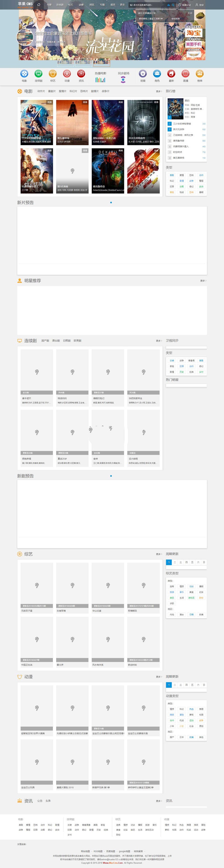The height and width of the screenshot is (868, 224).
Task: Click 继续观看 in the history popup
Action: click(176, 18)
